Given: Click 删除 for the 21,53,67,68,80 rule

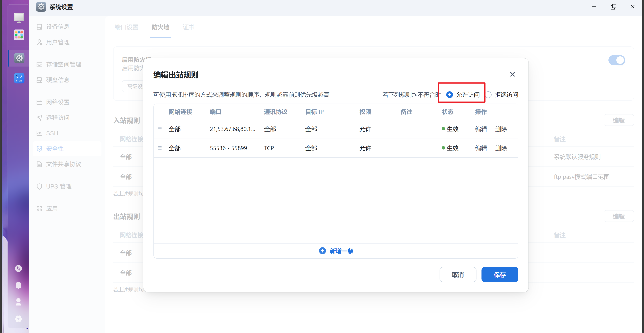Looking at the screenshot, I should tap(501, 129).
